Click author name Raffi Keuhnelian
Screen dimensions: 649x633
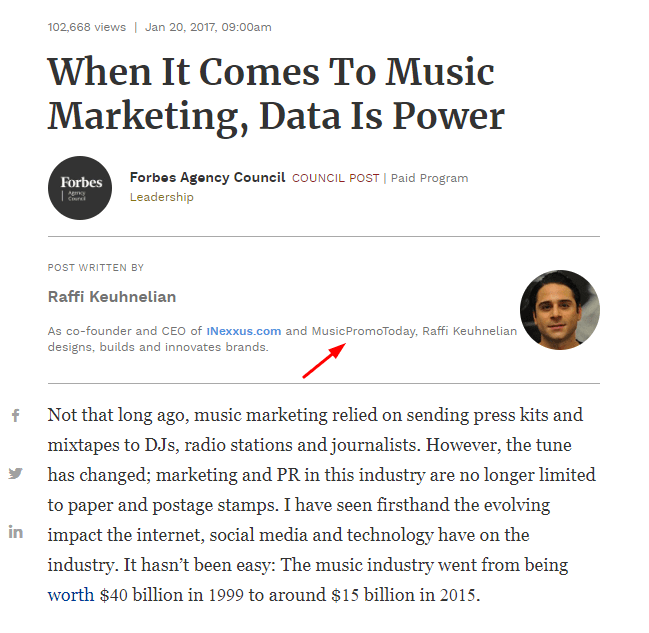pos(112,297)
